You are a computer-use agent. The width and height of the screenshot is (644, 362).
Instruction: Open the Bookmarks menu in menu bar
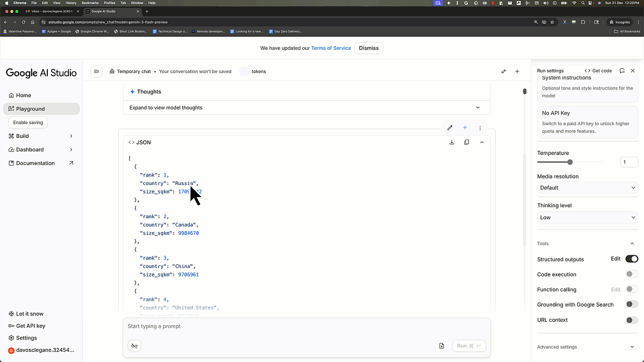click(x=90, y=3)
